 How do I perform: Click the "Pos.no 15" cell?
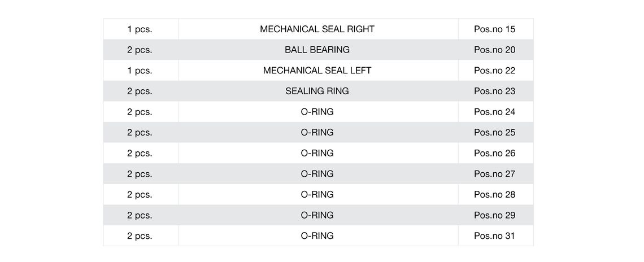494,29
